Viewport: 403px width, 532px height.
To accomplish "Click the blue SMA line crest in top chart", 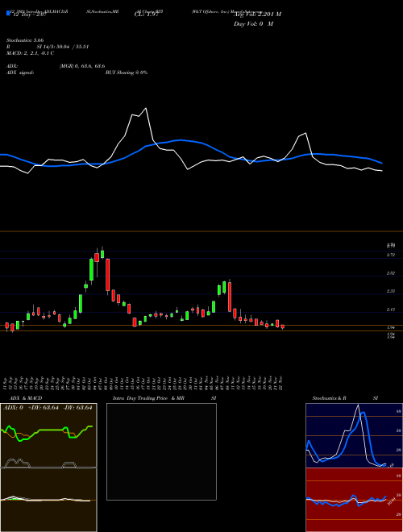I will [x=181, y=139].
